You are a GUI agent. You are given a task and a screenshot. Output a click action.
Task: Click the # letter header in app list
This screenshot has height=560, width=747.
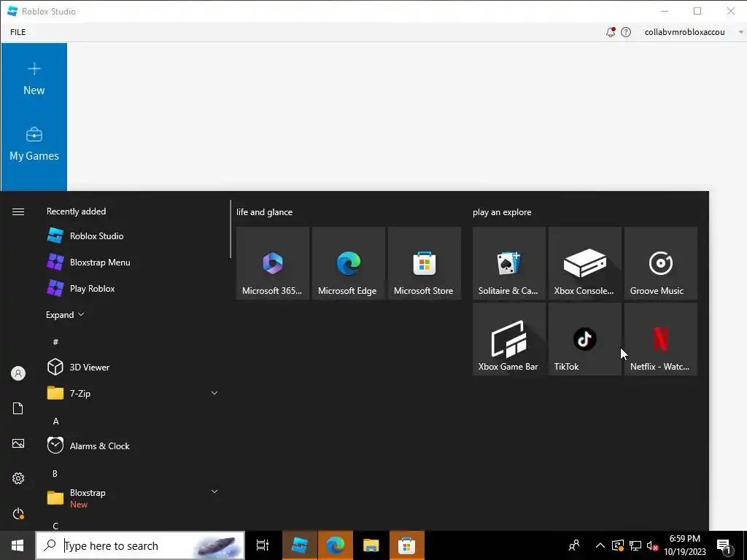(55, 342)
